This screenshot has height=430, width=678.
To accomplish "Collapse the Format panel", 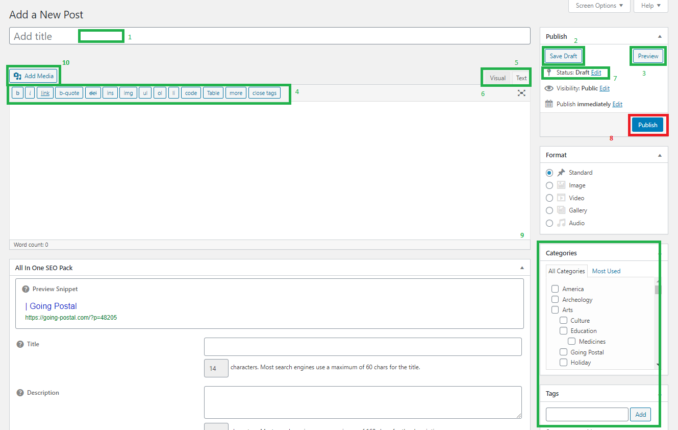I will click(x=659, y=155).
